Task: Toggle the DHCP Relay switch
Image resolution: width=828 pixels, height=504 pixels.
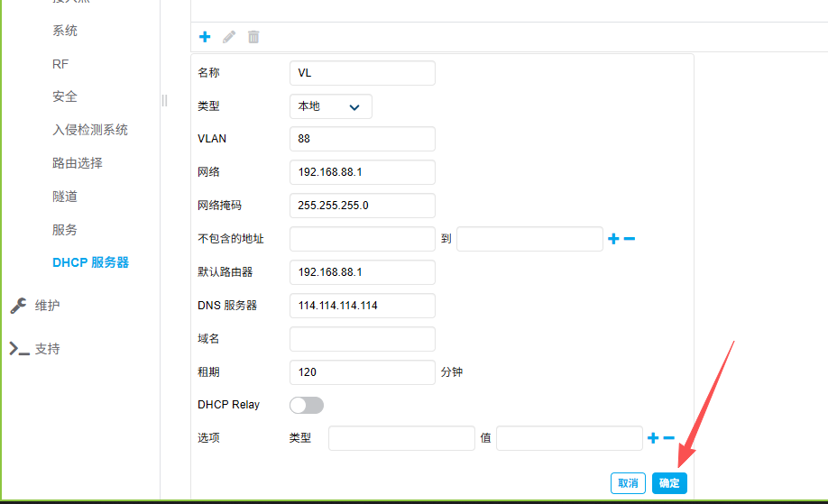Action: coord(306,405)
